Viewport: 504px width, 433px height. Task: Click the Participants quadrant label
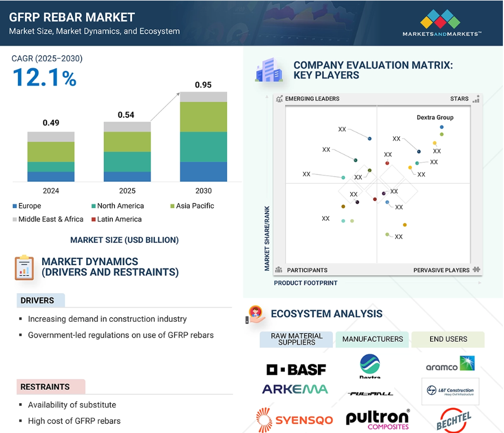[x=307, y=270]
